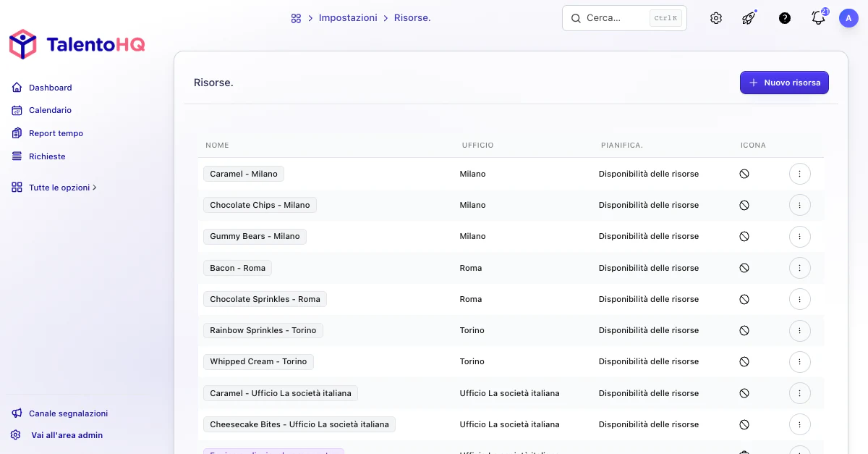Select Chocolate Sprinkles - Roma tag

265,299
